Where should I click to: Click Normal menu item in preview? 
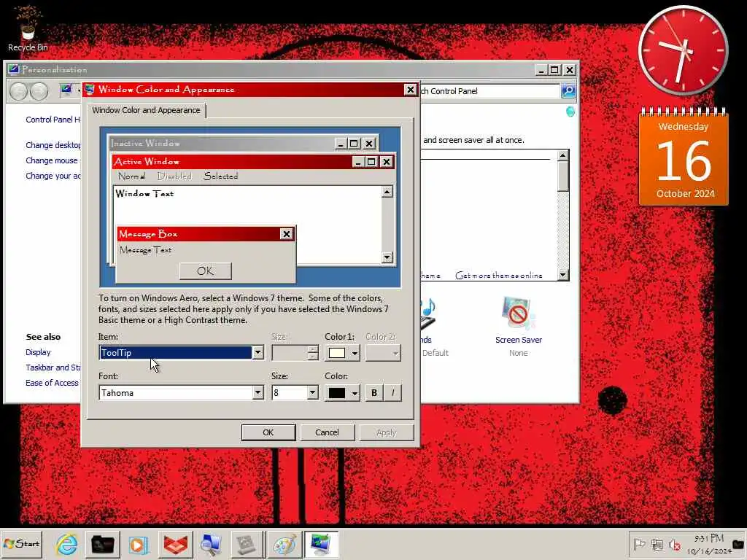click(x=131, y=176)
